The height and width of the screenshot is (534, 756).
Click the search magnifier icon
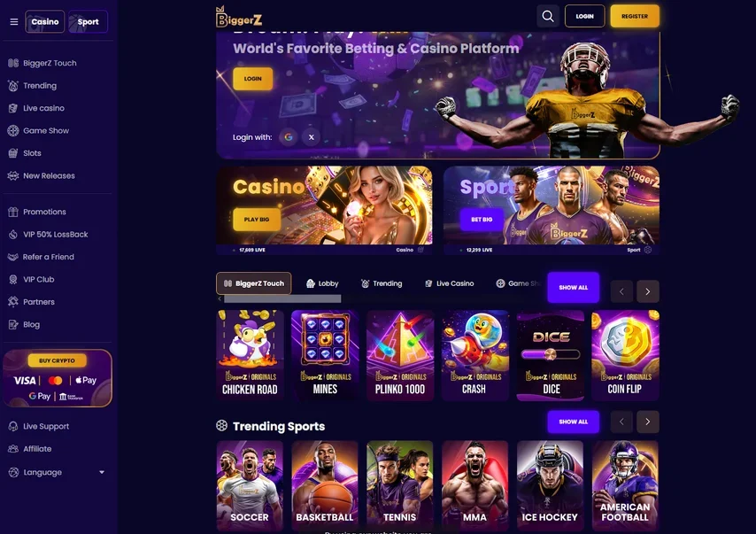tap(548, 17)
